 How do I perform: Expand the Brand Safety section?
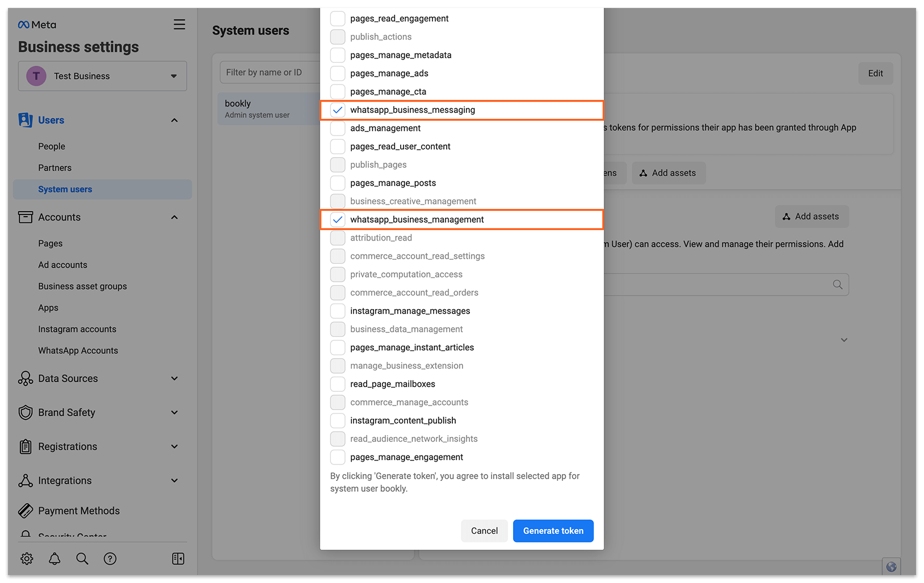coord(174,412)
